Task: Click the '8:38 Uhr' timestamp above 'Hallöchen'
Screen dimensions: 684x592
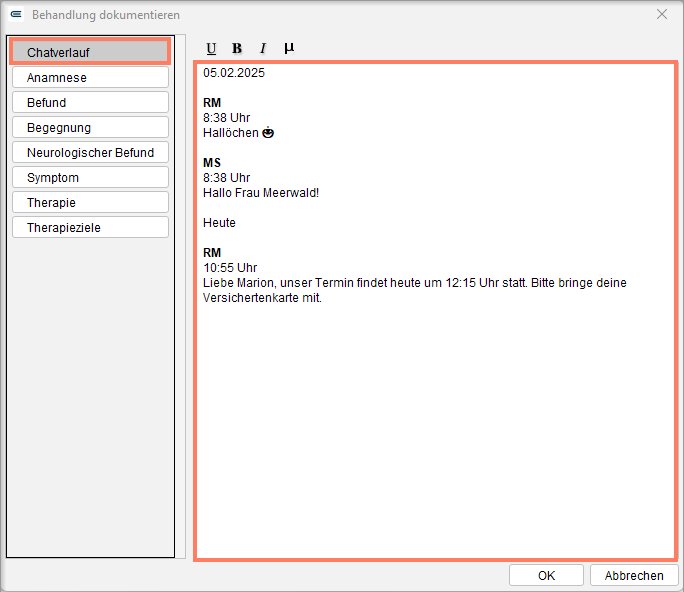Action: 226,118
